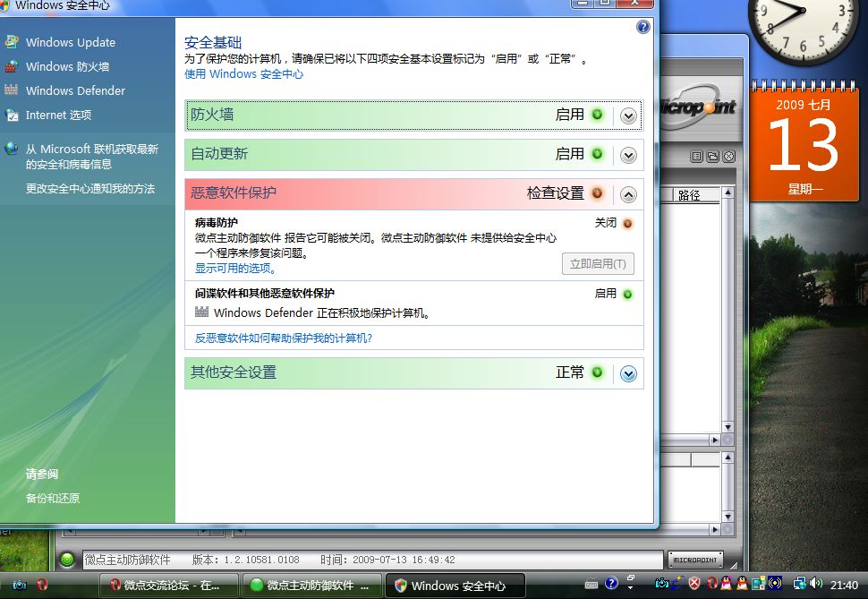Image resolution: width=868 pixels, height=599 pixels.
Task: Click the green status light for 其他安全设置
Action: pos(597,372)
